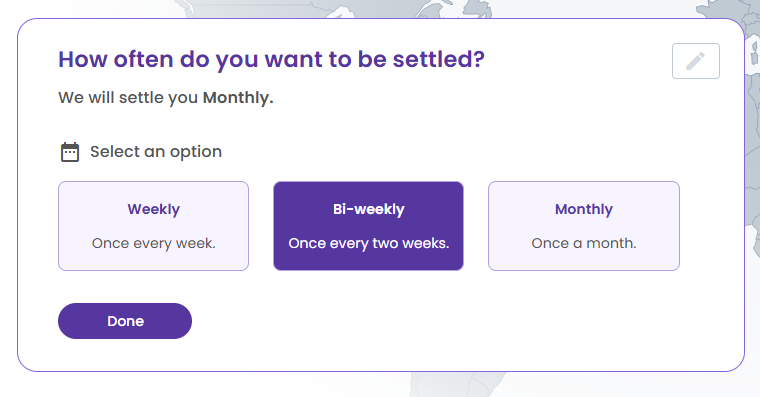Click the 'Once a month.' description
Viewport: 760px width, 397px height.
click(x=584, y=243)
